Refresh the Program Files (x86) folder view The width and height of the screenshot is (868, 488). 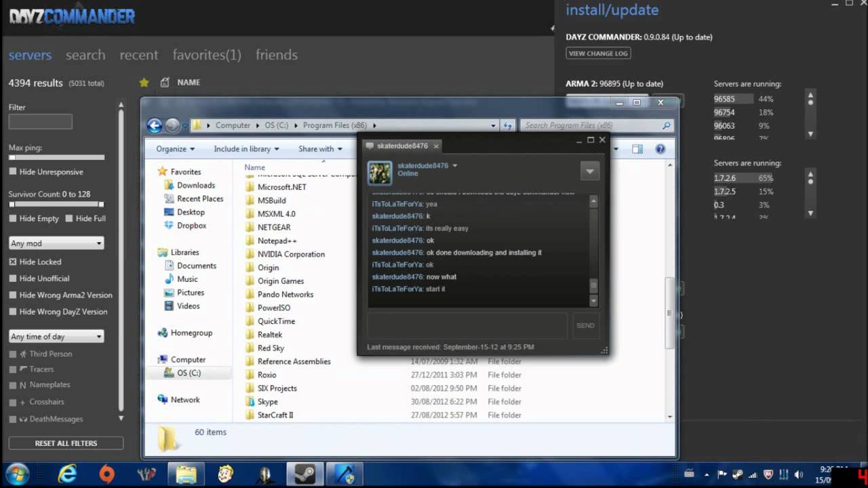pos(508,125)
